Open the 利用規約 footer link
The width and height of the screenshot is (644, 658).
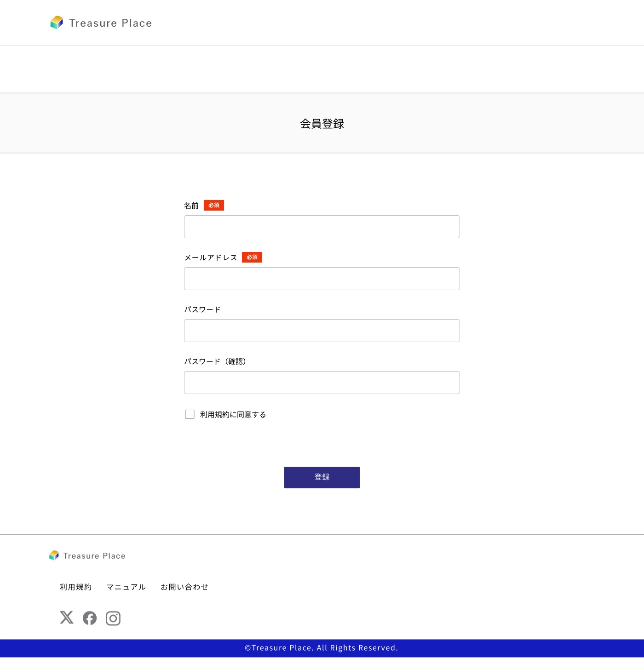(x=75, y=587)
